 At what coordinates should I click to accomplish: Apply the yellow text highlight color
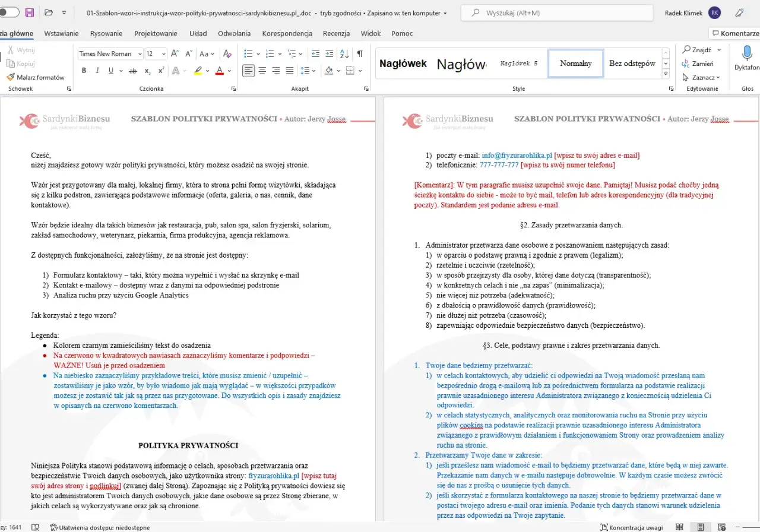(198, 71)
